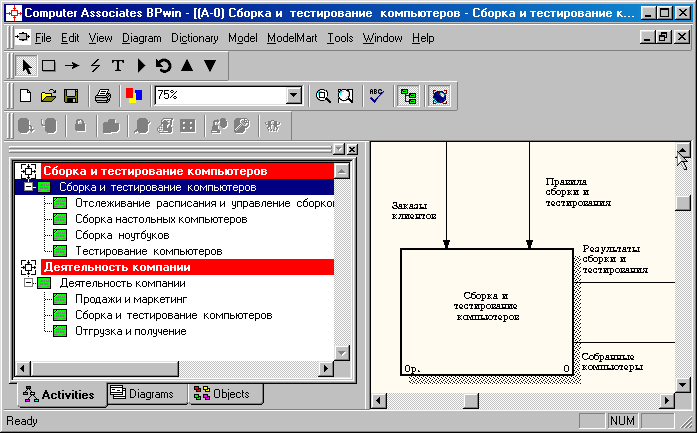Viewport: 697px width, 433px height.
Task: Click the last ModelMart toolbar icon
Action: 273,126
